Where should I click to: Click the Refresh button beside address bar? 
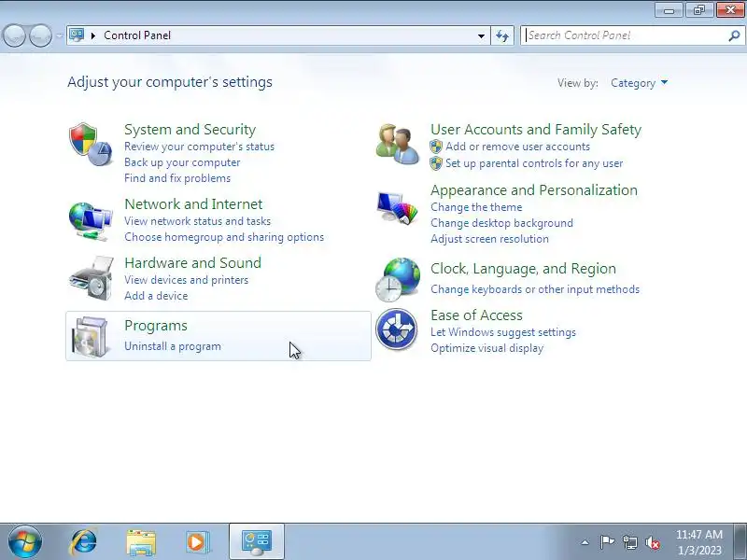[x=502, y=35]
